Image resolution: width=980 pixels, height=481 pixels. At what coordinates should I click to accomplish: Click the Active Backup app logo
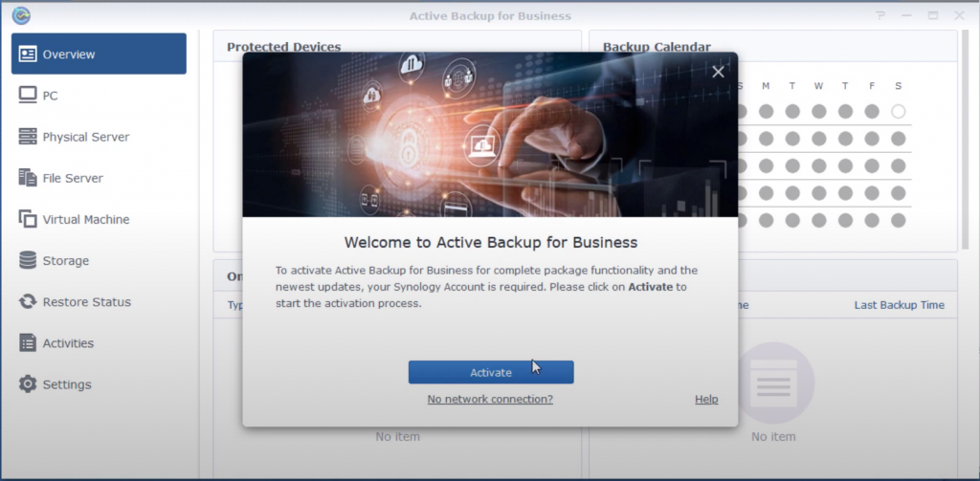pos(21,15)
